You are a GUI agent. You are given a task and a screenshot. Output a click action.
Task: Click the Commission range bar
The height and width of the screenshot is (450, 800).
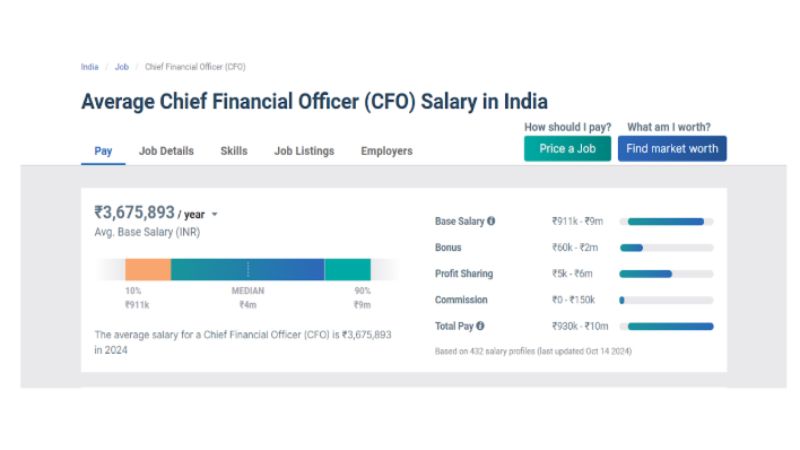[x=666, y=299]
